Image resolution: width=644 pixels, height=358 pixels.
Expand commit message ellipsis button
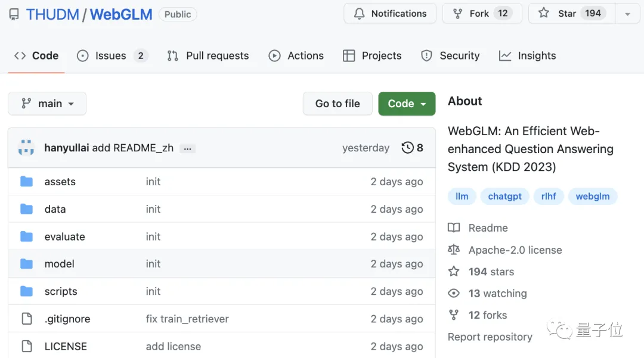[187, 148]
